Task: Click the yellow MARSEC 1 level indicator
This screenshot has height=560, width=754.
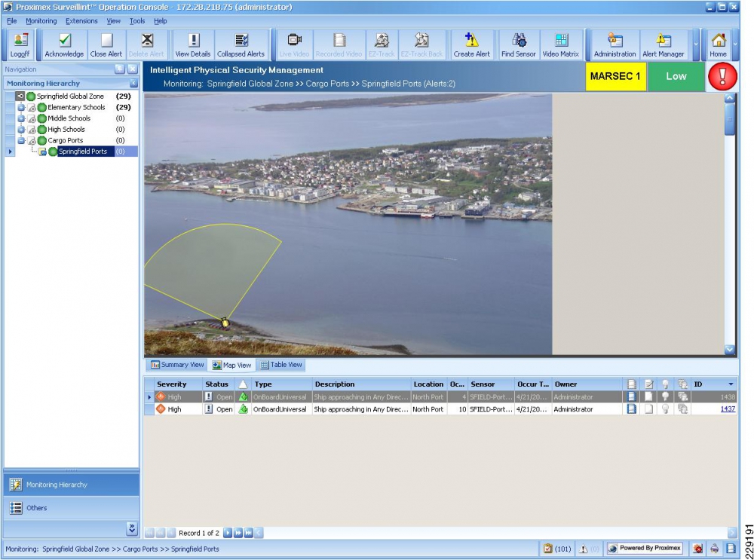Action: [615, 77]
